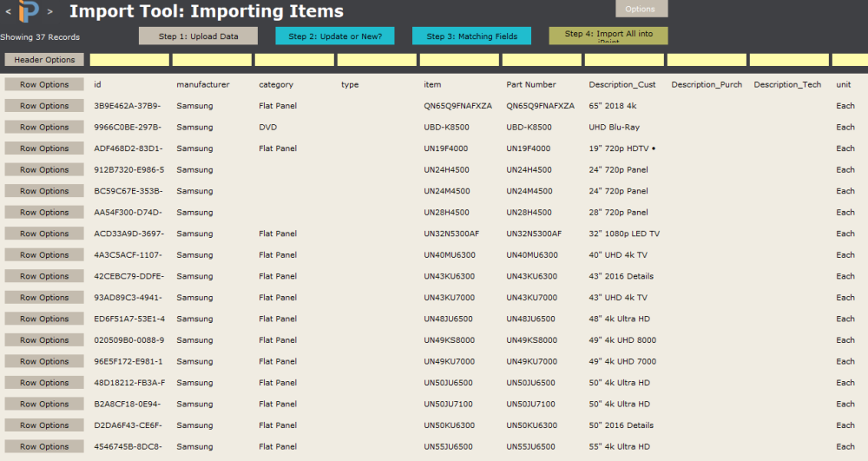The width and height of the screenshot is (868, 461).
Task: Open Header Options
Action: [44, 59]
